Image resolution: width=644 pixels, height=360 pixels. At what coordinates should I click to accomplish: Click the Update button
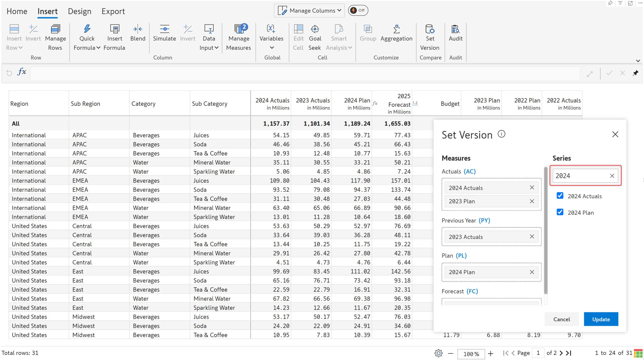tap(601, 319)
